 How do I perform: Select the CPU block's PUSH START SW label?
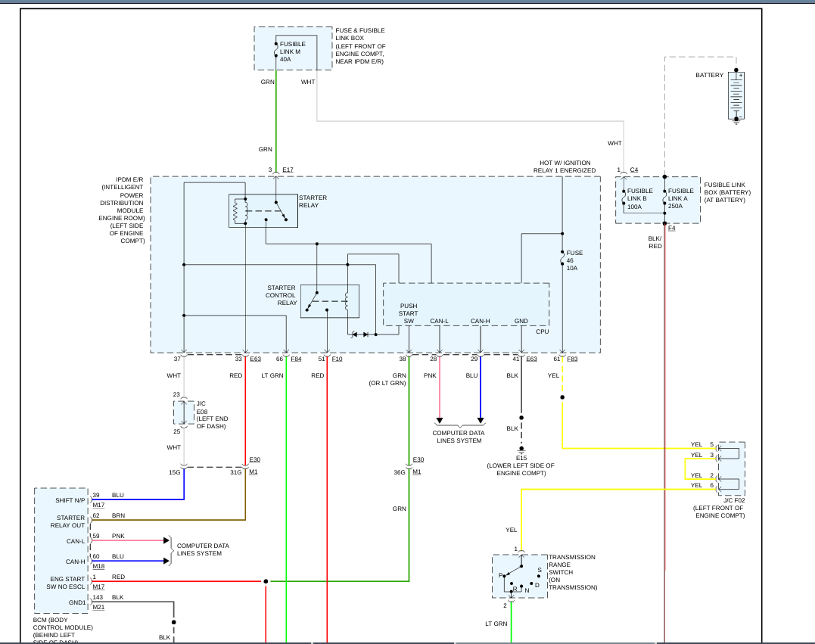(x=409, y=313)
